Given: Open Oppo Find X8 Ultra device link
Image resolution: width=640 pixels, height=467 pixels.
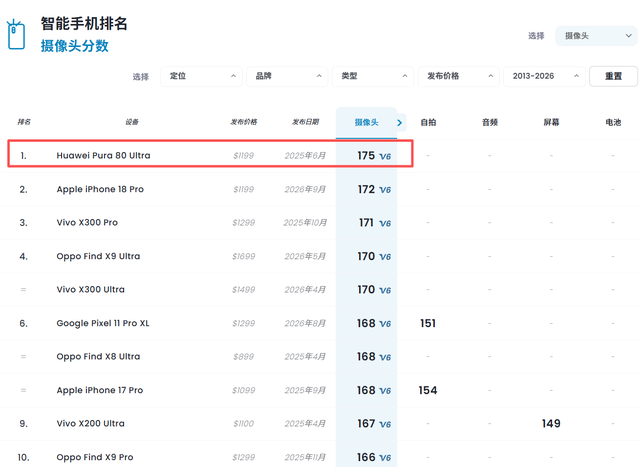Looking at the screenshot, I should coord(98,357).
